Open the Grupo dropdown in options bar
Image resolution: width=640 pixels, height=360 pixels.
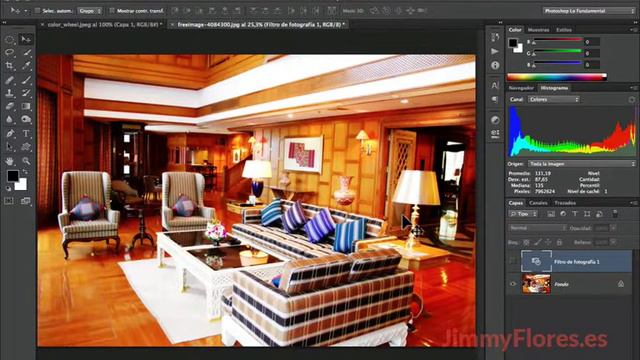pos(90,11)
